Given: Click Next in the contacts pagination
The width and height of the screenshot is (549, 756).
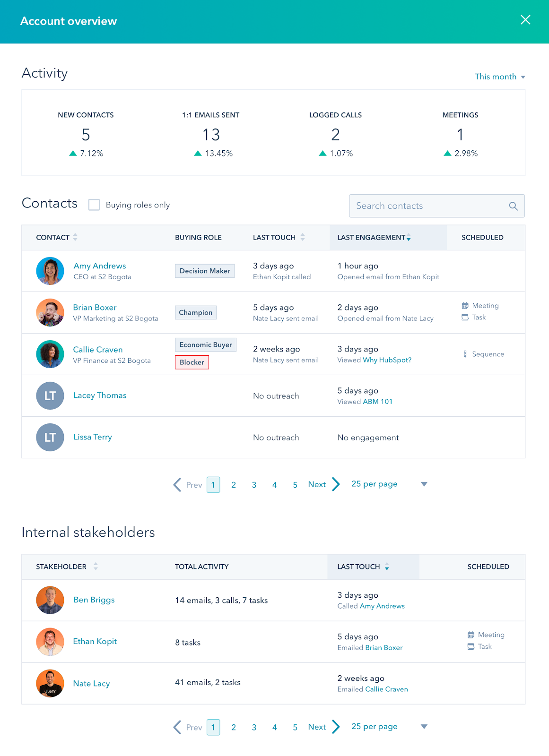Looking at the screenshot, I should tap(317, 485).
